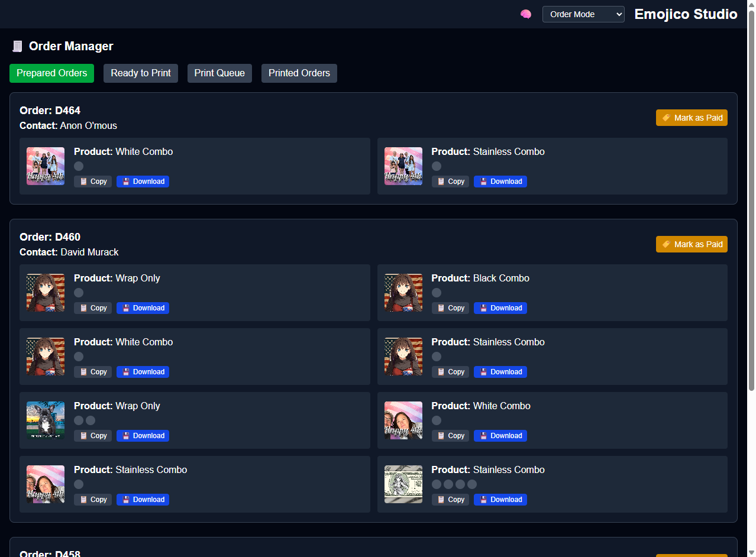Copy D460 dog-photo Wrap Only item
Viewport: 756px width, 557px height.
click(93, 436)
